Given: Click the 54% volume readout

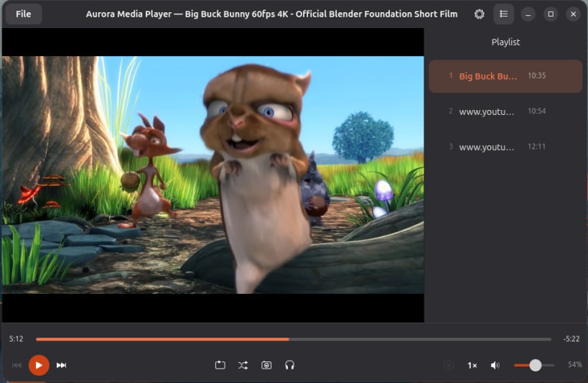Looking at the screenshot, I should pyautogui.click(x=575, y=364).
